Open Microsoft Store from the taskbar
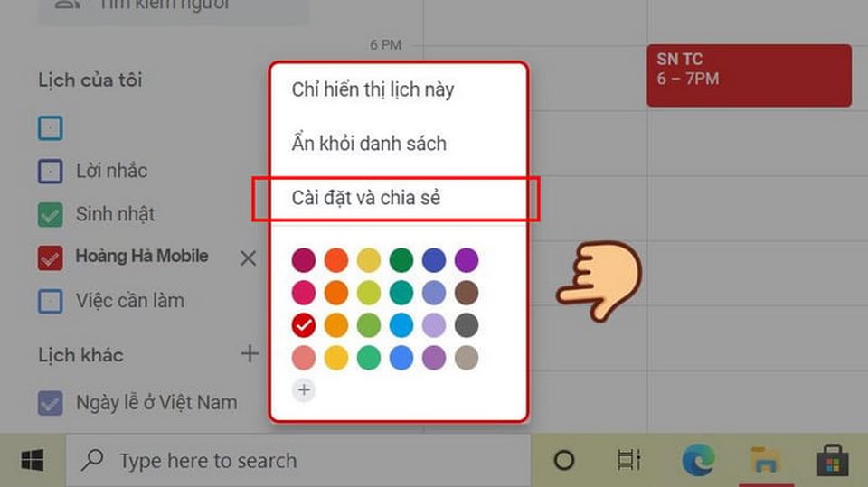This screenshot has height=487, width=868. [x=833, y=460]
